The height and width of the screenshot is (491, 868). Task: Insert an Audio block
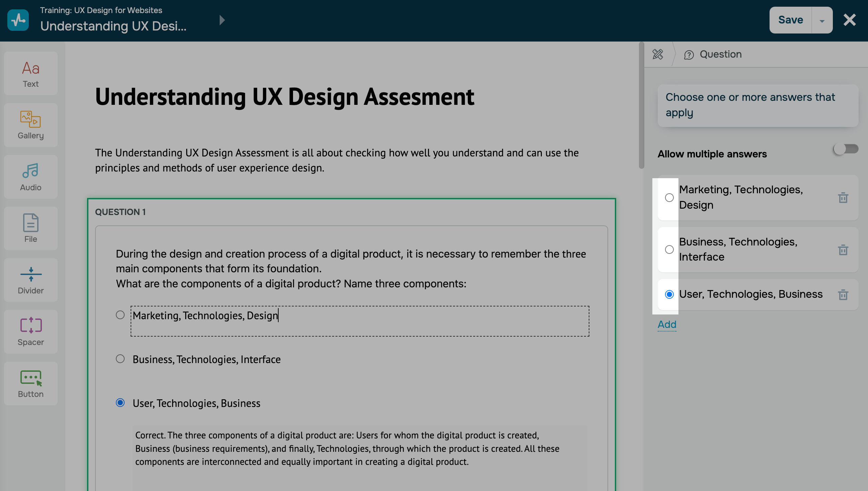tap(31, 177)
